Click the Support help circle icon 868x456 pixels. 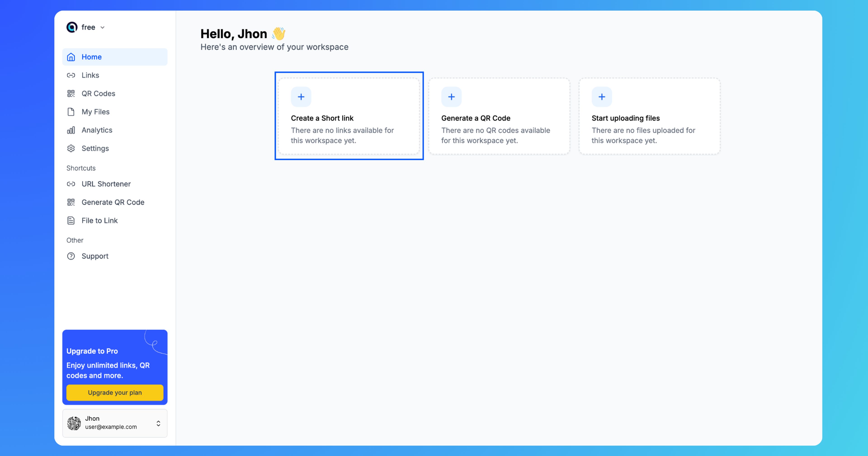pyautogui.click(x=71, y=256)
